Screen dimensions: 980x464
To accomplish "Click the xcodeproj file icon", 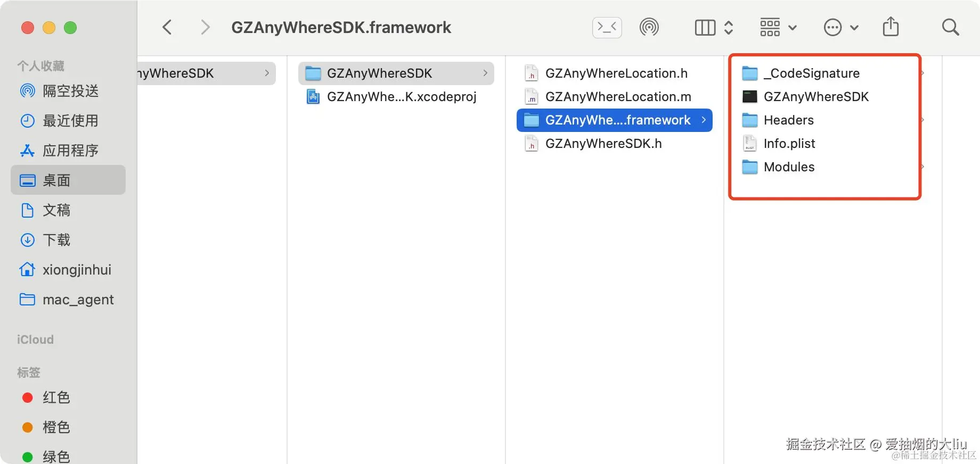I will [313, 97].
